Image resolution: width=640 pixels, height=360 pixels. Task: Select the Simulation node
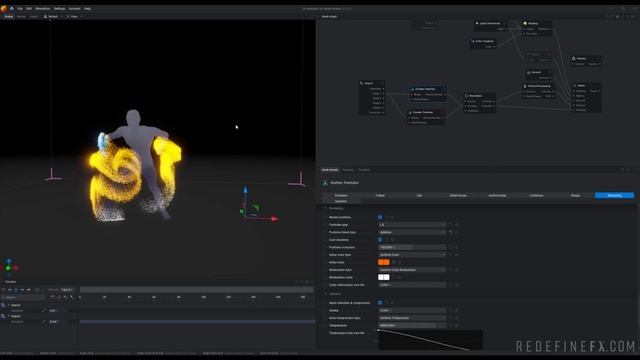tap(480, 103)
